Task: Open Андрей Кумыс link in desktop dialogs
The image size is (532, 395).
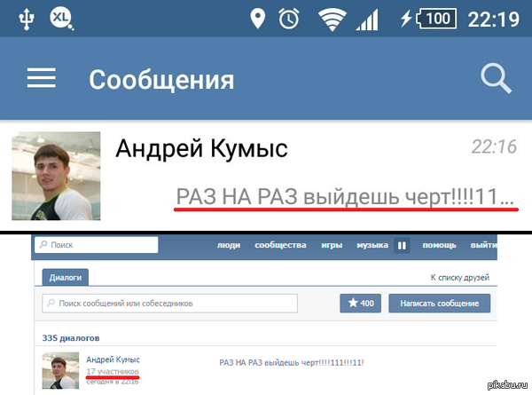Action: [113, 359]
